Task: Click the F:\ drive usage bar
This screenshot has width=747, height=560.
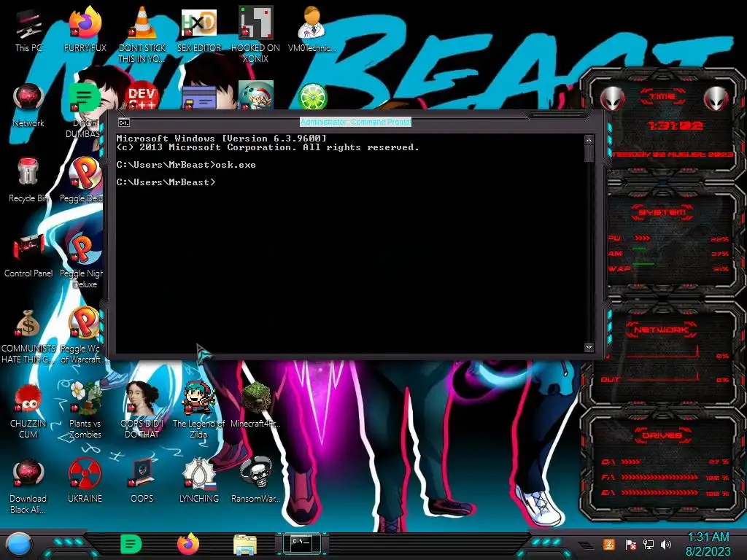Action: coord(659,477)
